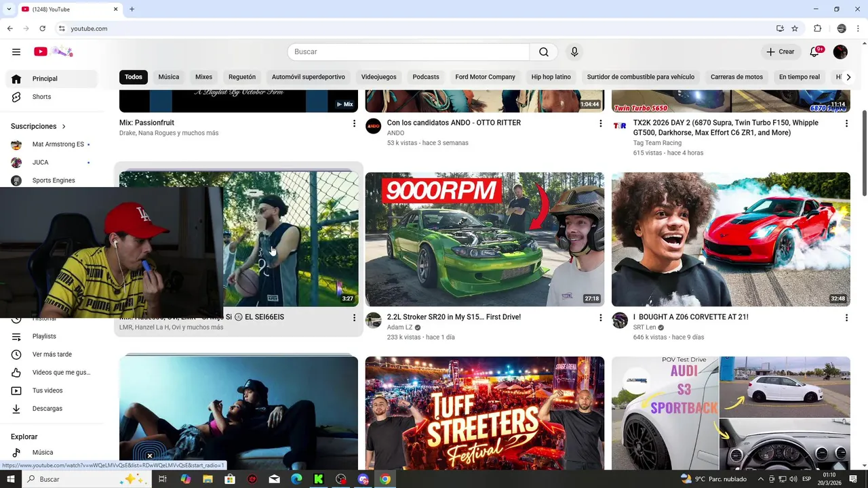The height and width of the screenshot is (488, 868).
Task: Click the search magnifier button
Action: (x=544, y=52)
